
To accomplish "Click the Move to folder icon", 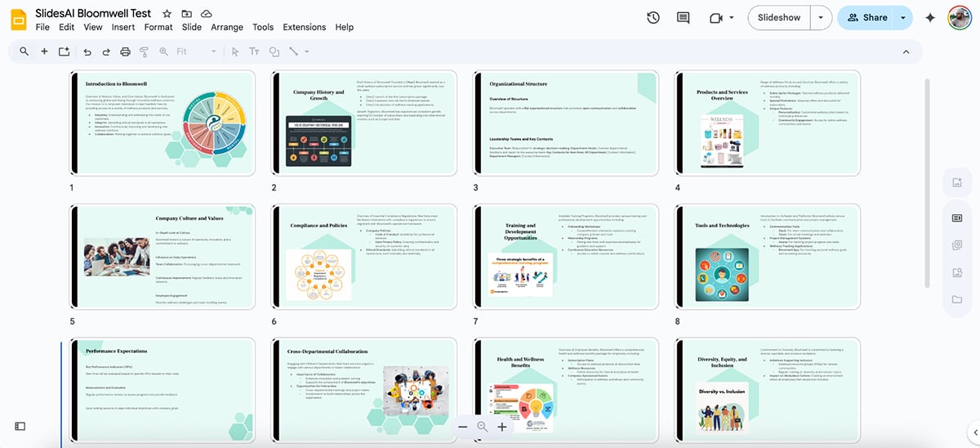I will (x=187, y=14).
